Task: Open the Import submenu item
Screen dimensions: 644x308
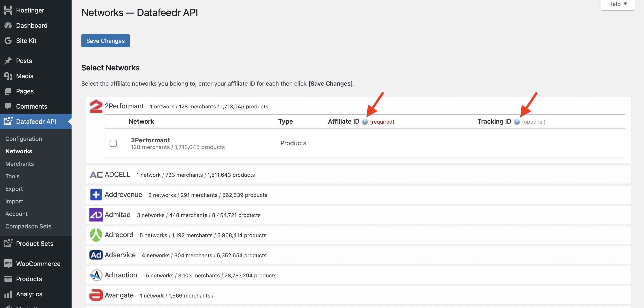Action: click(x=14, y=201)
